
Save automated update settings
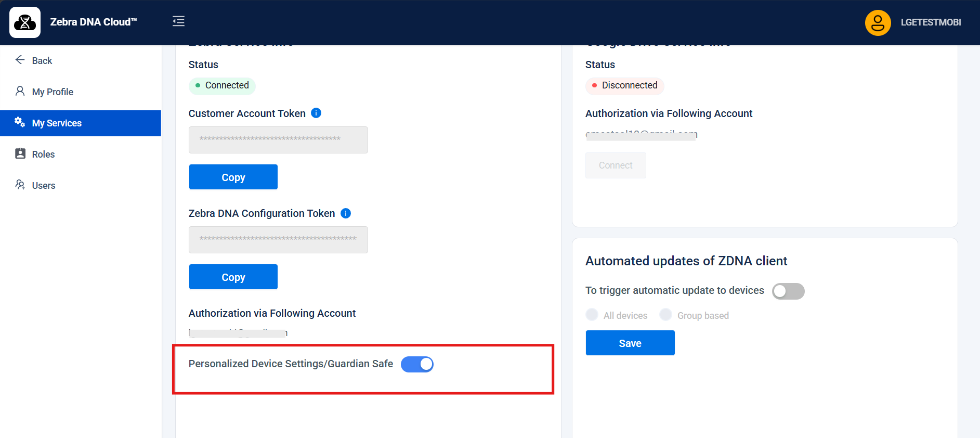[x=630, y=343]
